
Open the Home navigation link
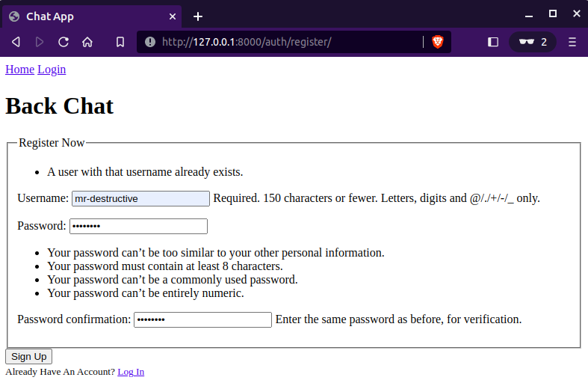point(19,70)
